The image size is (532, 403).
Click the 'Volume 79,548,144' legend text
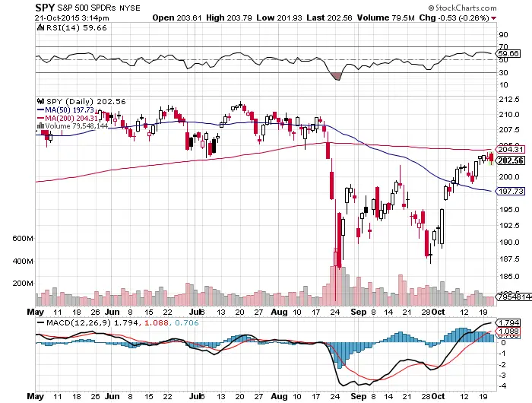77,126
